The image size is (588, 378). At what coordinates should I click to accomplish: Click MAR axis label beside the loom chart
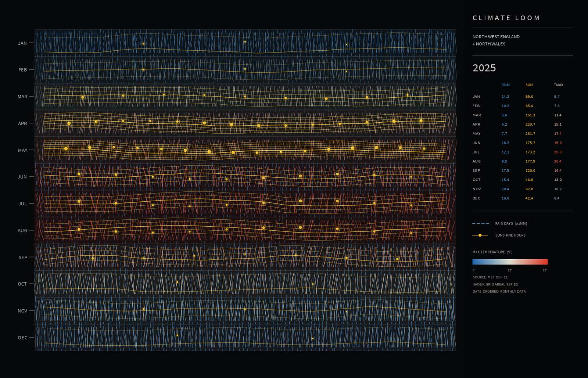click(22, 97)
